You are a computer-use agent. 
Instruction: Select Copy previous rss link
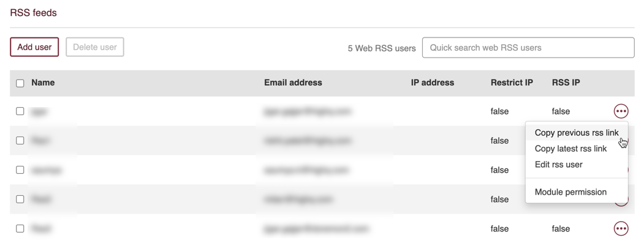[577, 133]
